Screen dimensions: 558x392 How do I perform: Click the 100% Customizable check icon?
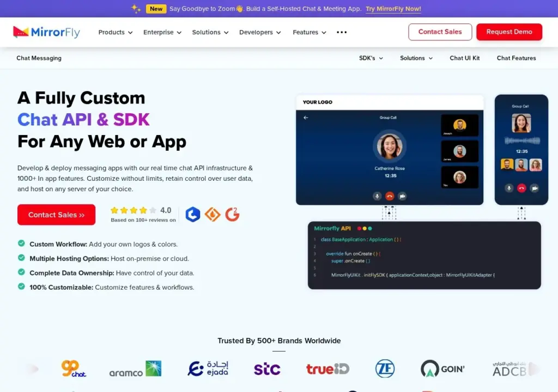point(21,286)
